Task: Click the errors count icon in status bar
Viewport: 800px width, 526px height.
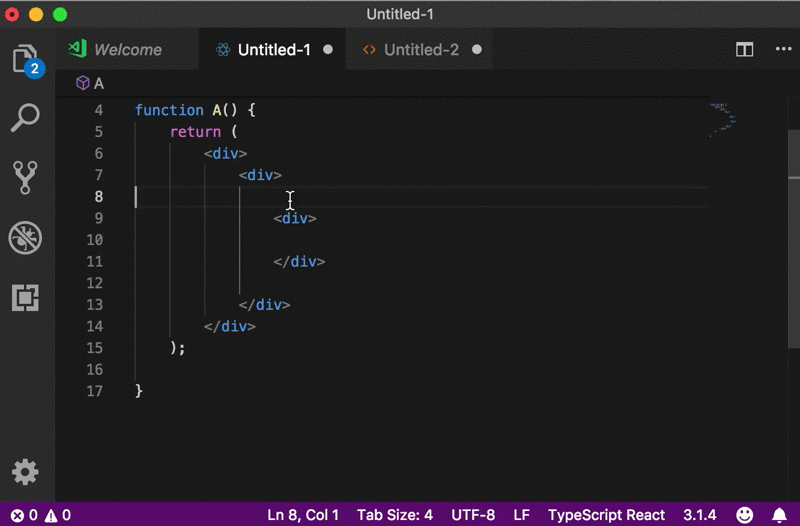Action: [17, 515]
